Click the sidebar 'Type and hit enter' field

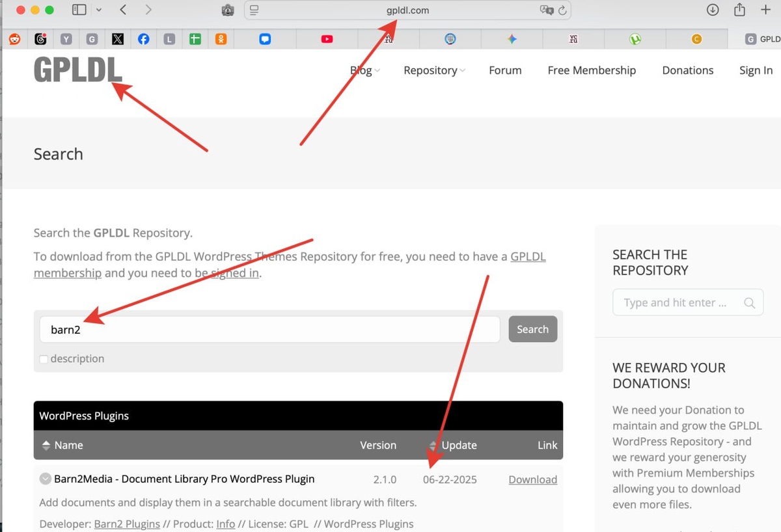688,302
